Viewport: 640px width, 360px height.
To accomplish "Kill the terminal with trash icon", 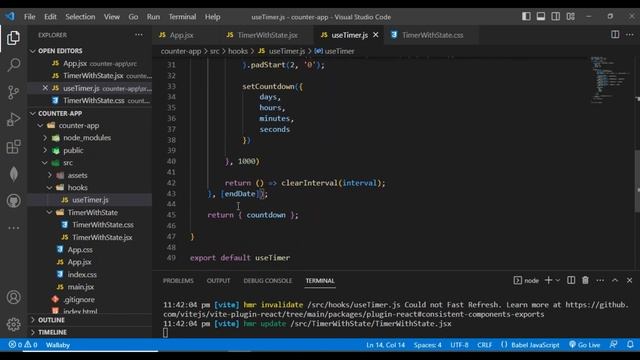I will click(x=585, y=280).
